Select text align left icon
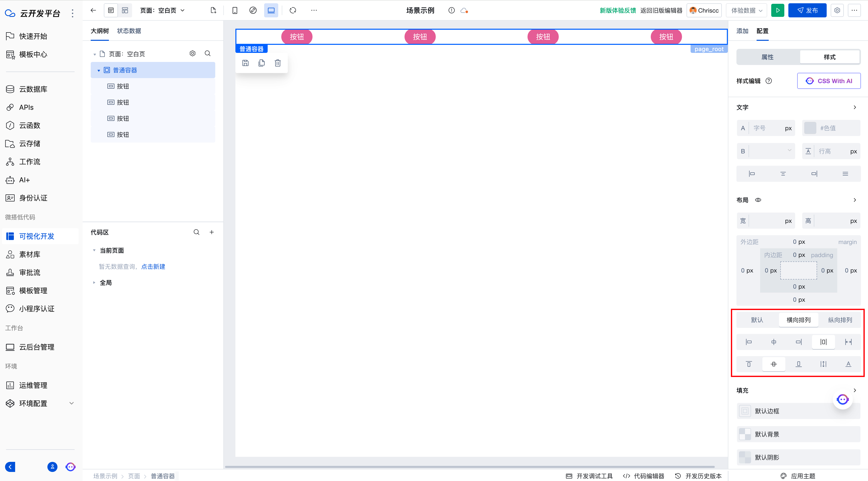This screenshot has width=868, height=481. pyautogui.click(x=752, y=174)
